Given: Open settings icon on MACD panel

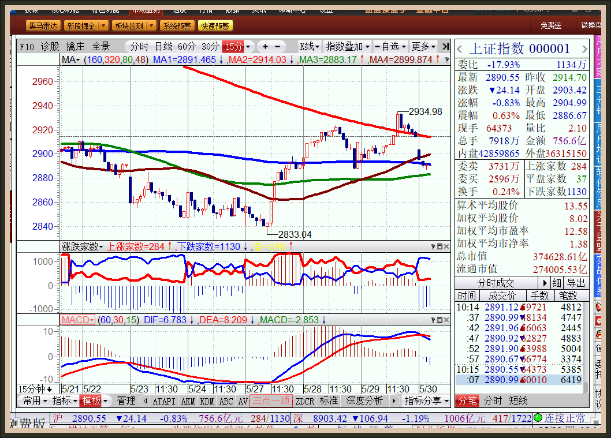Looking at the screenshot, I should pyautogui.click(x=433, y=320).
